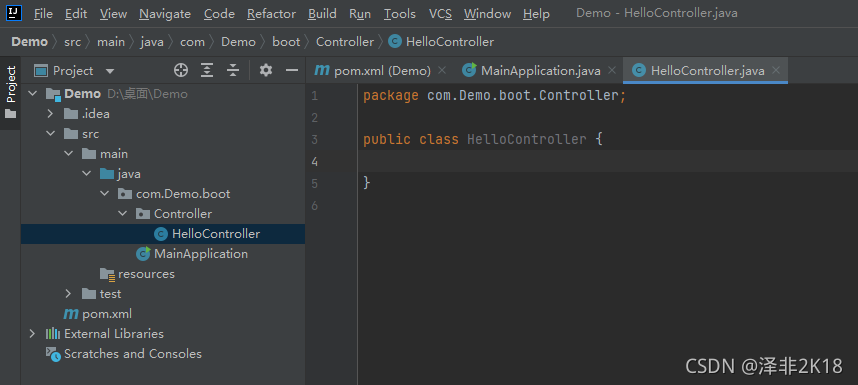This screenshot has height=385, width=858.
Task: Click the HelloController class icon in tree
Action: pyautogui.click(x=161, y=234)
